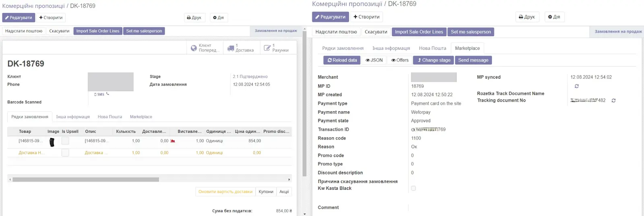Click the Change stage button
The image size is (644, 216).
[x=434, y=60]
